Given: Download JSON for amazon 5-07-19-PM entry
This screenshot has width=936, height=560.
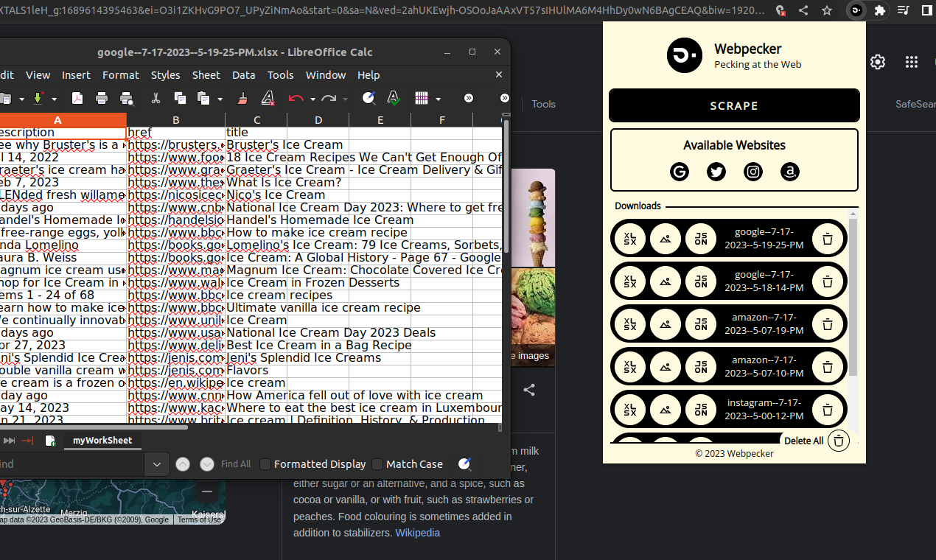Looking at the screenshot, I should pyautogui.click(x=701, y=324).
